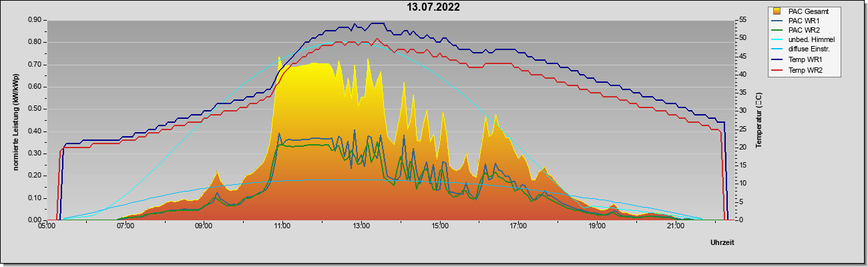Click the 0.90 power axis label
This screenshot has height=267, width=868.
34,20
